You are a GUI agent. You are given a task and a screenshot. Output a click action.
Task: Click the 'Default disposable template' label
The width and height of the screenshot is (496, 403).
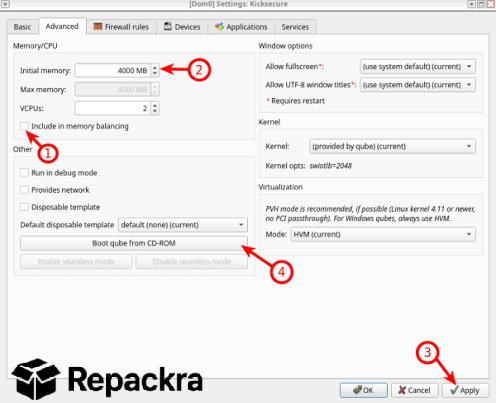67,225
